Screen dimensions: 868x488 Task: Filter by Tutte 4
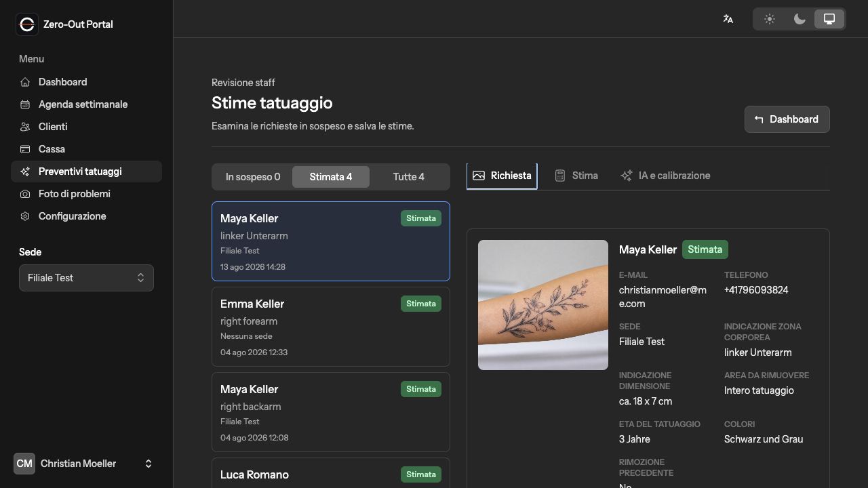pyautogui.click(x=409, y=177)
